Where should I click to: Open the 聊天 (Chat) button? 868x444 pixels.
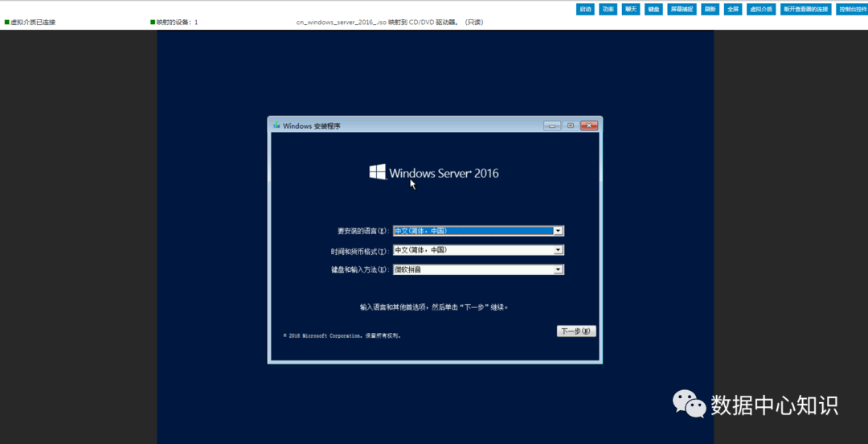pos(631,10)
